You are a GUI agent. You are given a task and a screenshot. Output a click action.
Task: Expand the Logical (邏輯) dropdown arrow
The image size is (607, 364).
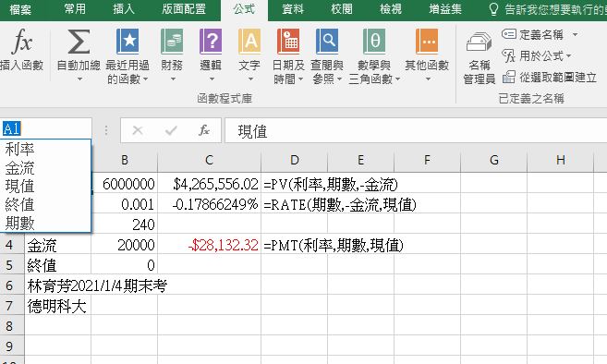click(212, 79)
